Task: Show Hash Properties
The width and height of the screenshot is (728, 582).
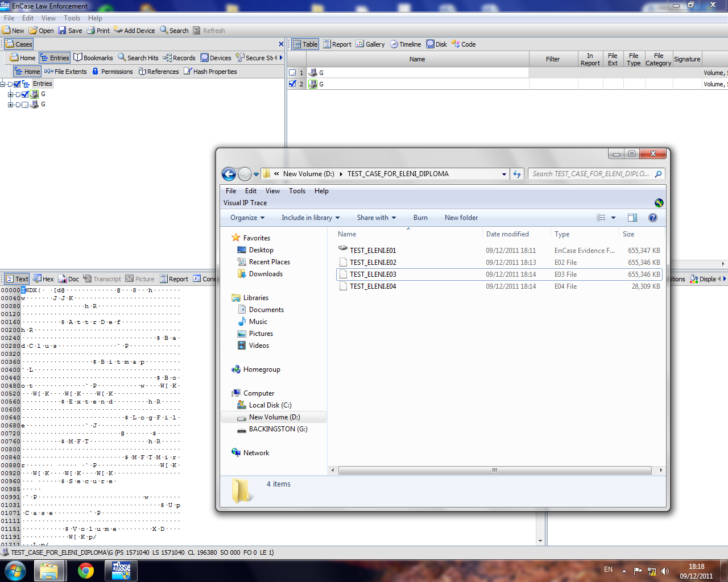Action: pyautogui.click(x=210, y=72)
